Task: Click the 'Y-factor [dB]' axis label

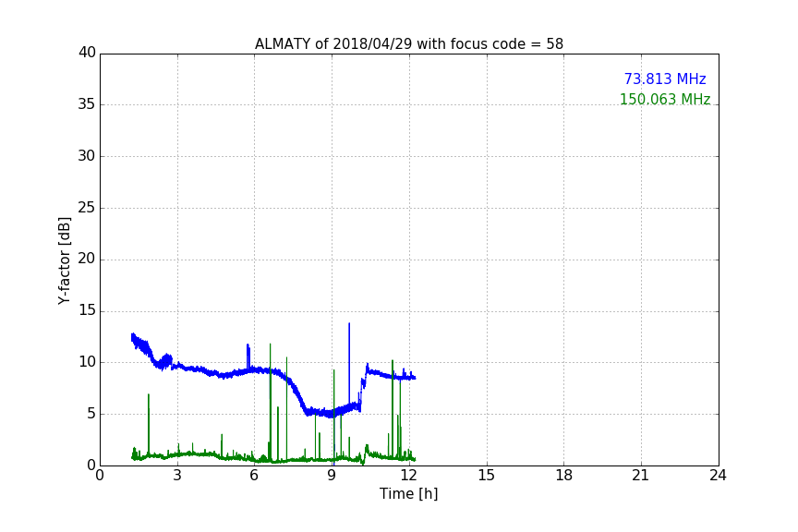Action: click(64, 260)
